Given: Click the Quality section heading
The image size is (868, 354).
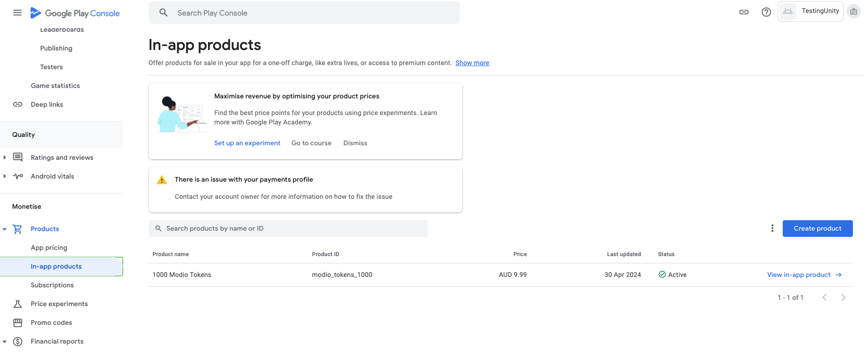Looking at the screenshot, I should [23, 134].
